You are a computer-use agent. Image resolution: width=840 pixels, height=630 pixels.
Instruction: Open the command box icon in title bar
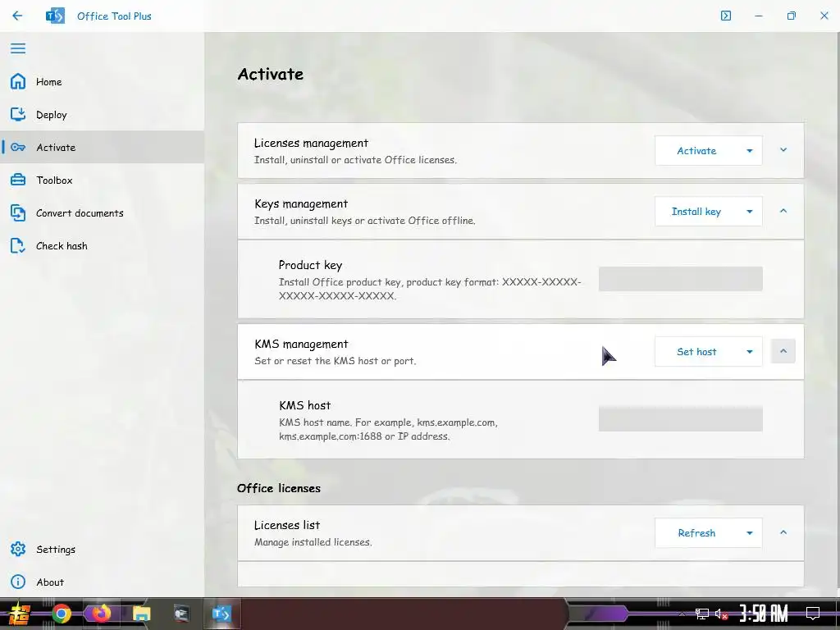pos(726,16)
